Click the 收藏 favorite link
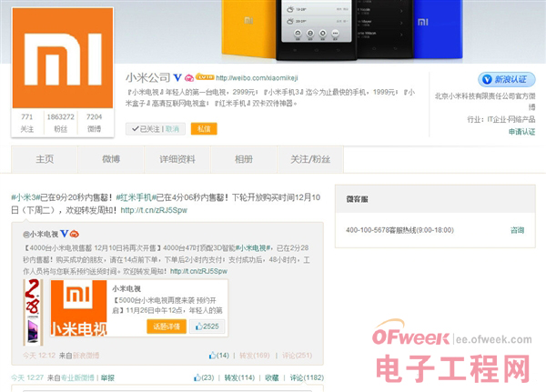The width and height of the screenshot is (546, 392). 271,377
